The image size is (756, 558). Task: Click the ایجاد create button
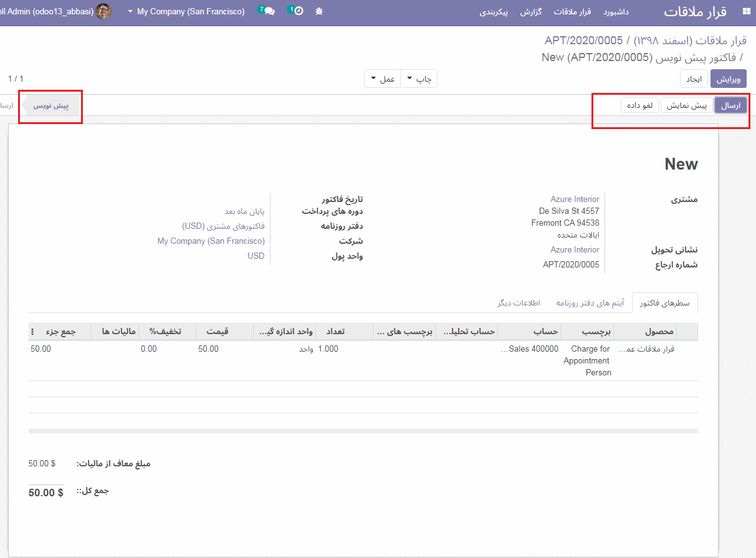[694, 79]
